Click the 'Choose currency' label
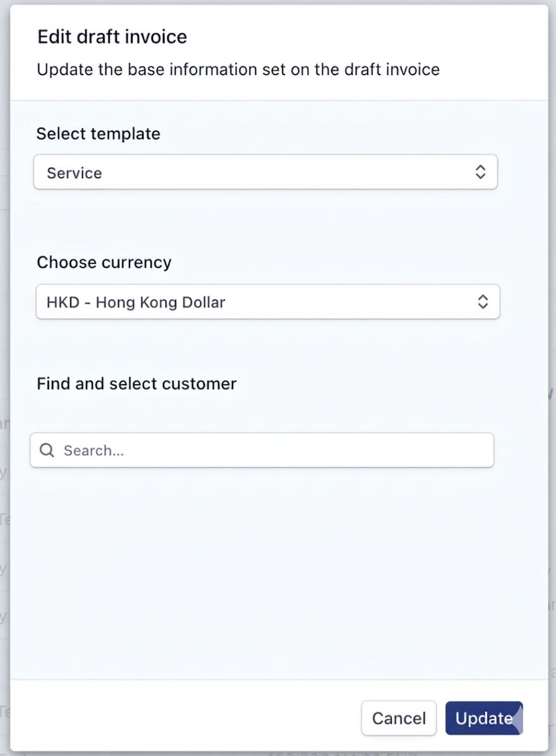The width and height of the screenshot is (556, 756). 104,263
